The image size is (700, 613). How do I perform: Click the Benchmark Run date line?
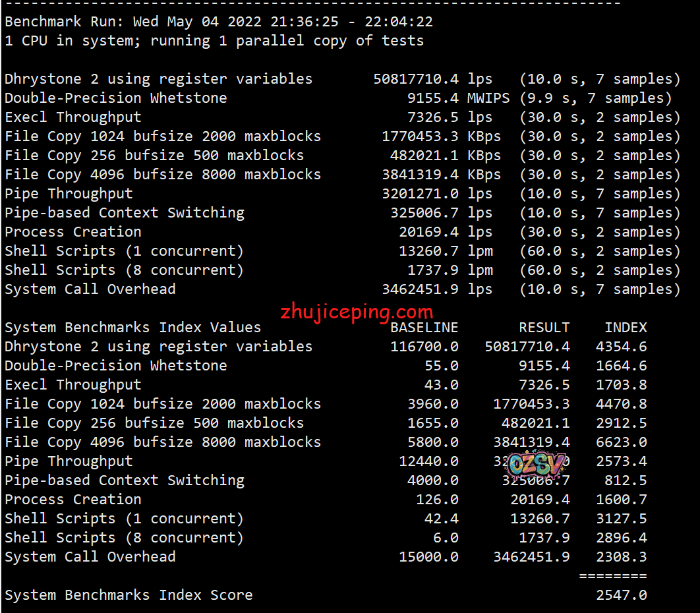point(219,22)
